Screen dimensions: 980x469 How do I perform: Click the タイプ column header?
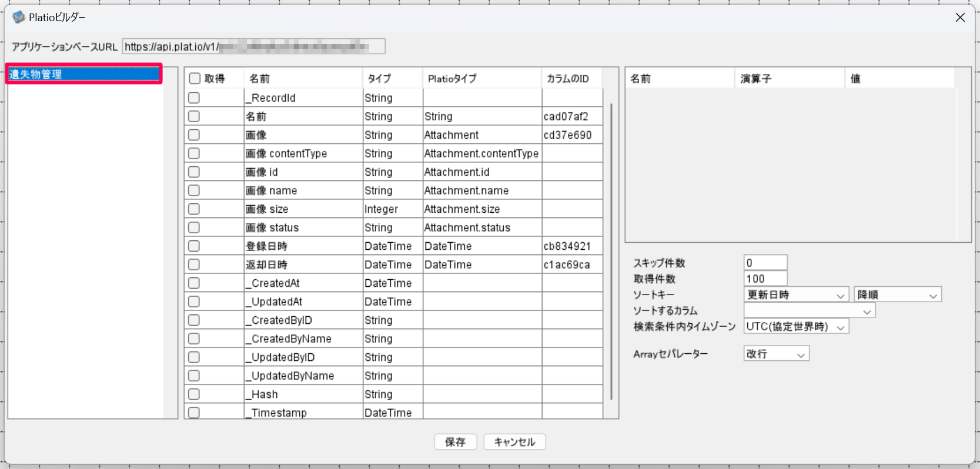pos(393,79)
